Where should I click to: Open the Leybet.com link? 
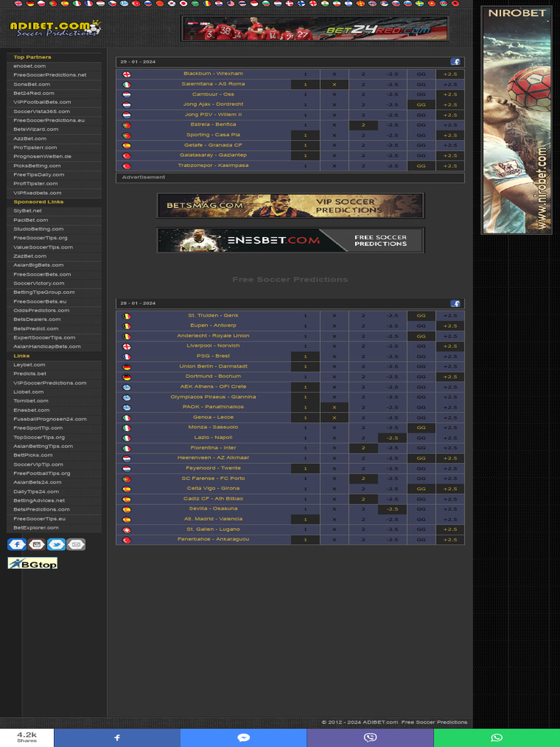pyautogui.click(x=29, y=365)
